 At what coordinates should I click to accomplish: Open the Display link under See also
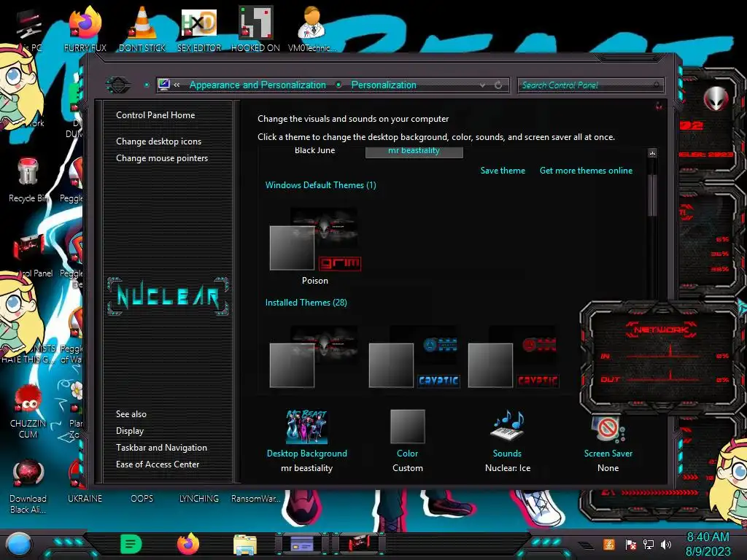(130, 431)
